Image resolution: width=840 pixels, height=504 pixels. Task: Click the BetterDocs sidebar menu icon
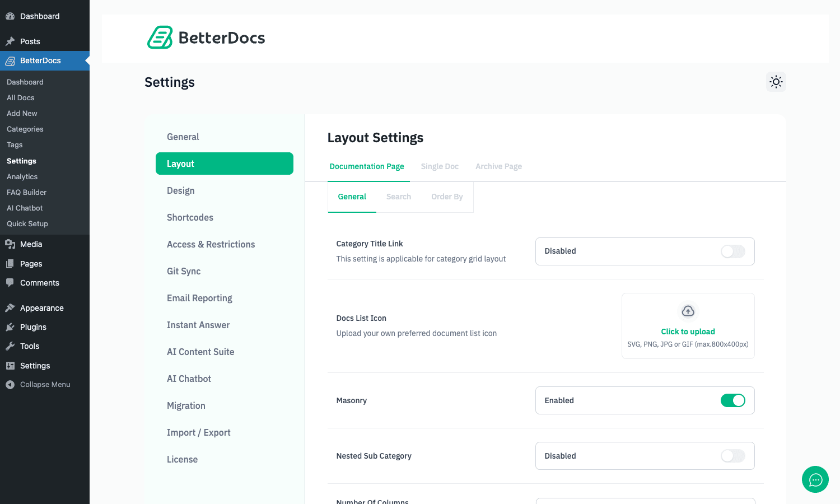point(10,60)
